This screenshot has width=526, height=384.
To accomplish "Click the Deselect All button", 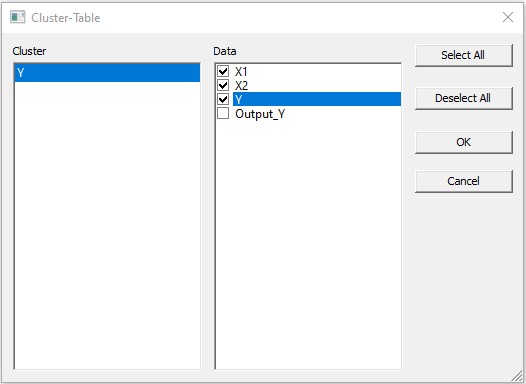I will (464, 98).
